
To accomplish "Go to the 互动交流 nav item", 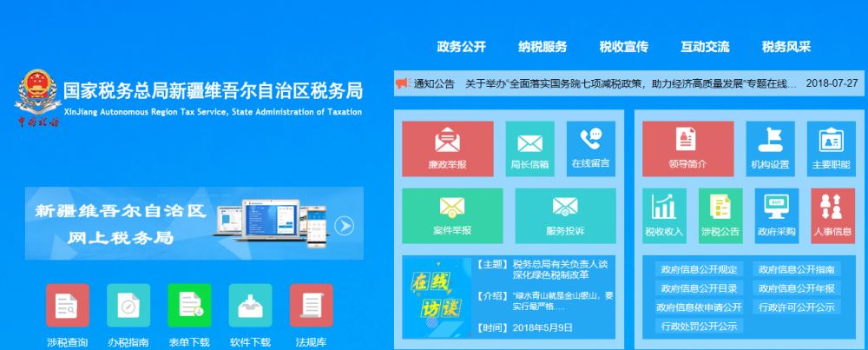I will point(705,47).
